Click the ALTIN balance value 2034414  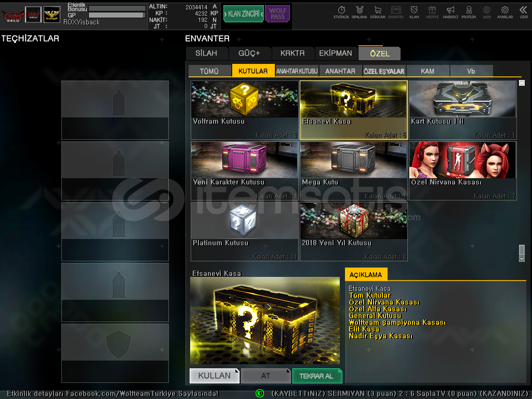point(196,7)
